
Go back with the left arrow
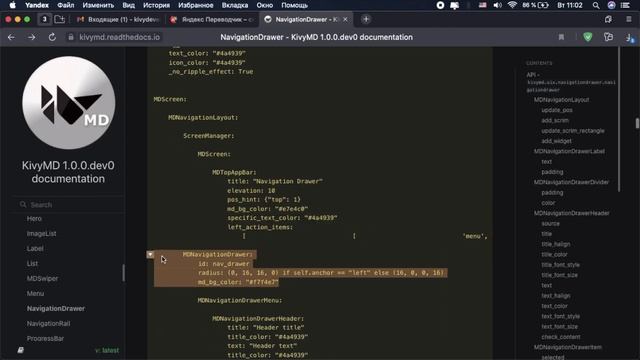[x=11, y=37]
